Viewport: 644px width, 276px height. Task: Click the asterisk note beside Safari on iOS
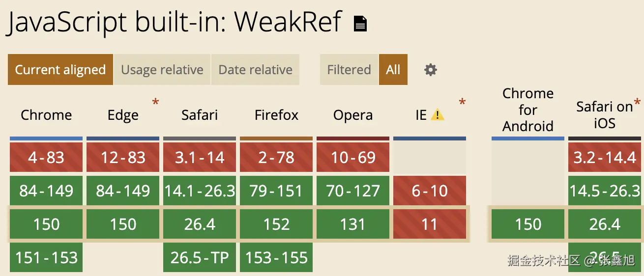tap(638, 103)
